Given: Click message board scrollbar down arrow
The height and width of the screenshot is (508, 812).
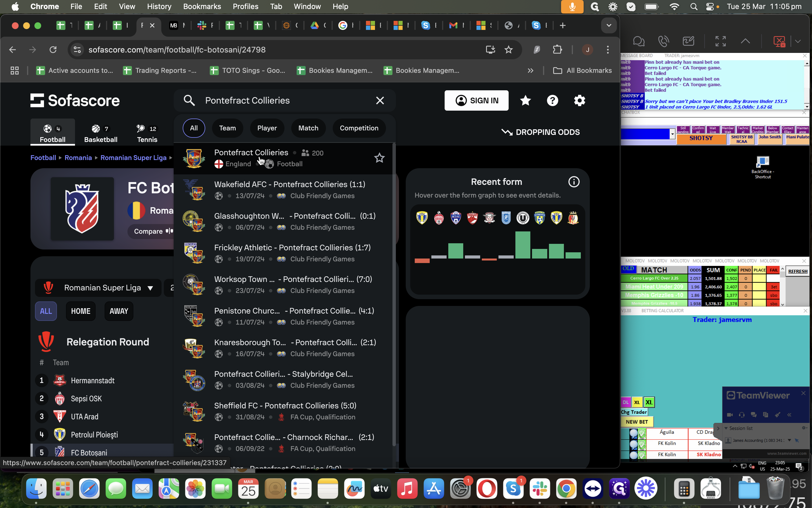Looking at the screenshot, I should pos(806,107).
